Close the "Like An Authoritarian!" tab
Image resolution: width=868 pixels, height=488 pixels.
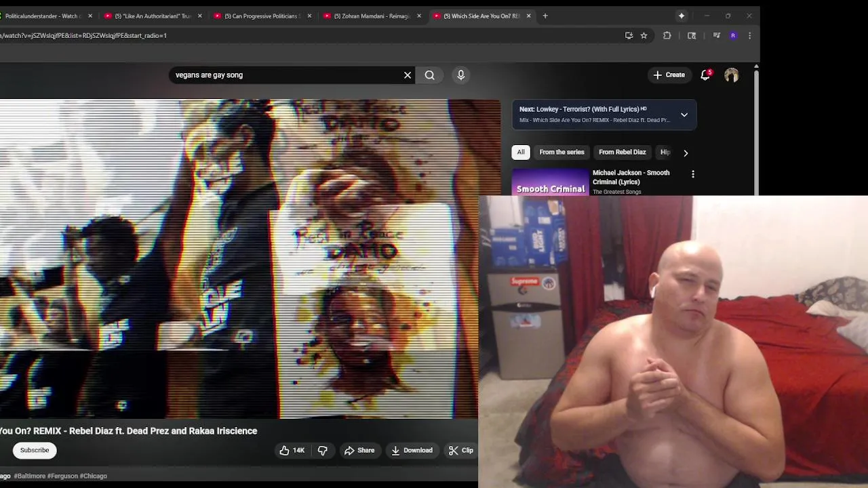[x=200, y=16]
